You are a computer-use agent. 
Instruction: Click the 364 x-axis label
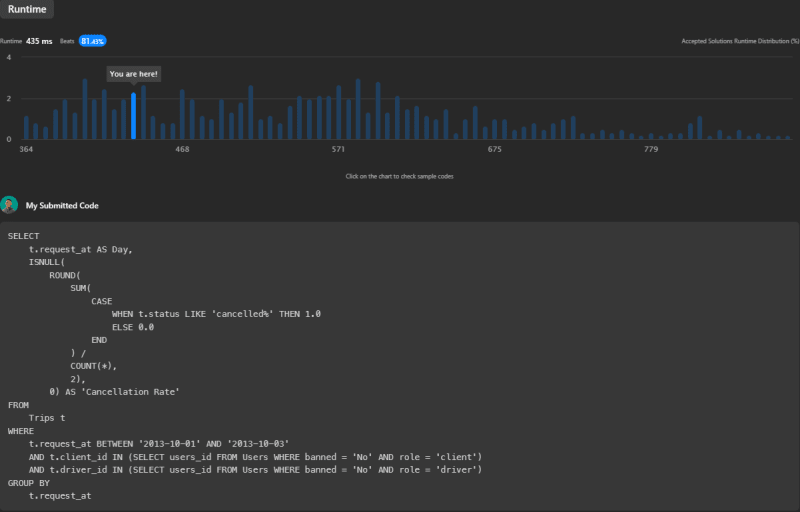(26, 149)
